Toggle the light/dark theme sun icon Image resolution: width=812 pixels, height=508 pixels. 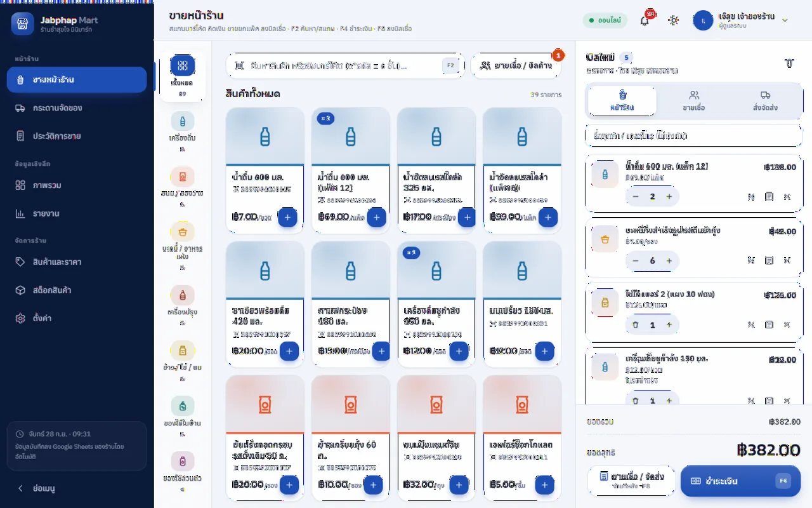(x=673, y=20)
